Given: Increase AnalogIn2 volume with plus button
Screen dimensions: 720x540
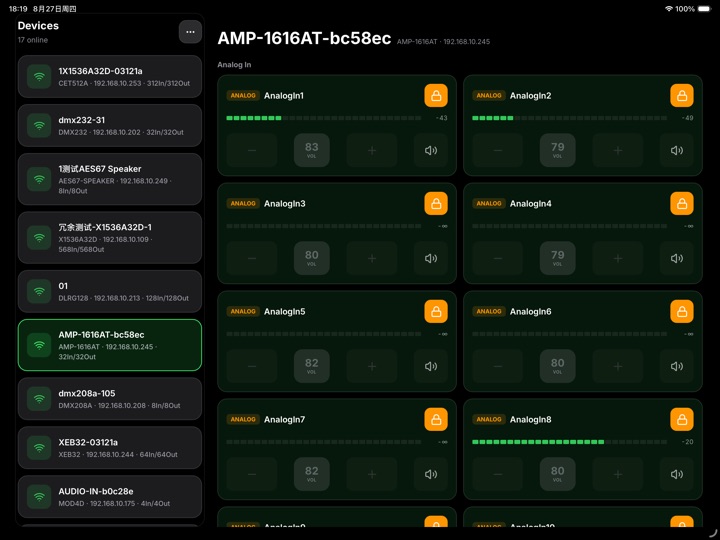Looking at the screenshot, I should [618, 150].
